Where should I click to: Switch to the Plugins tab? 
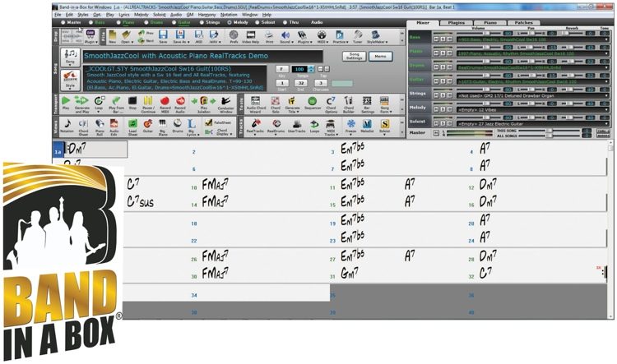[457, 23]
